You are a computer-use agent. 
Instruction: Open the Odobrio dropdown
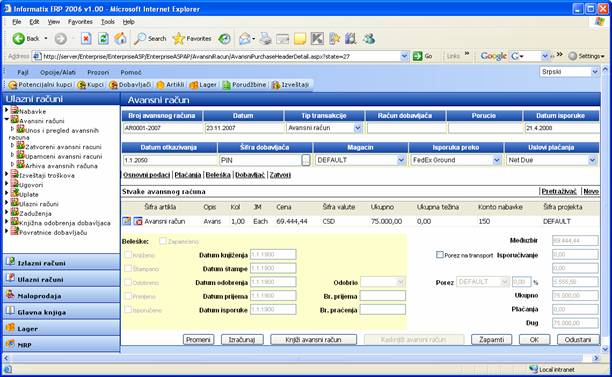coord(400,282)
